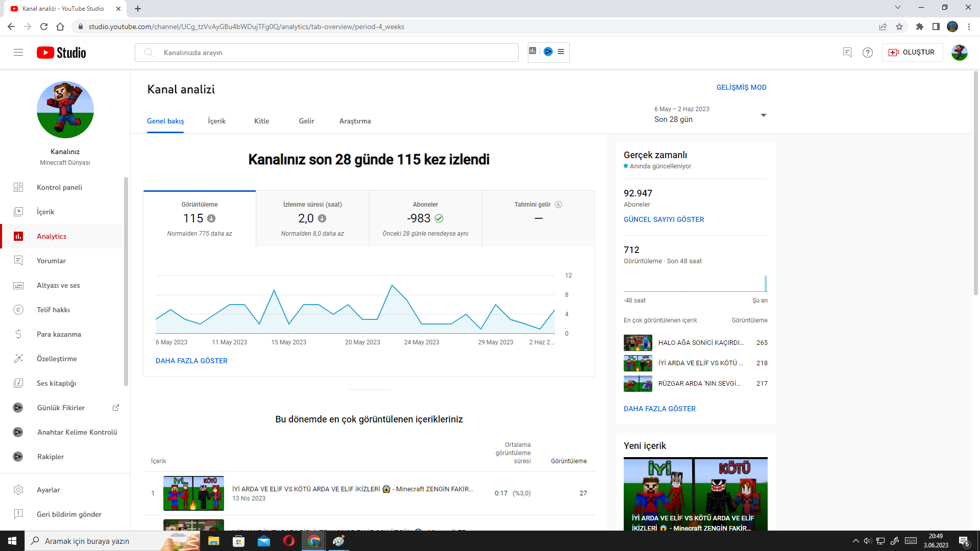Viewport: 980px width, 551px height.
Task: Open File Explorer from the taskbar
Action: click(x=213, y=541)
